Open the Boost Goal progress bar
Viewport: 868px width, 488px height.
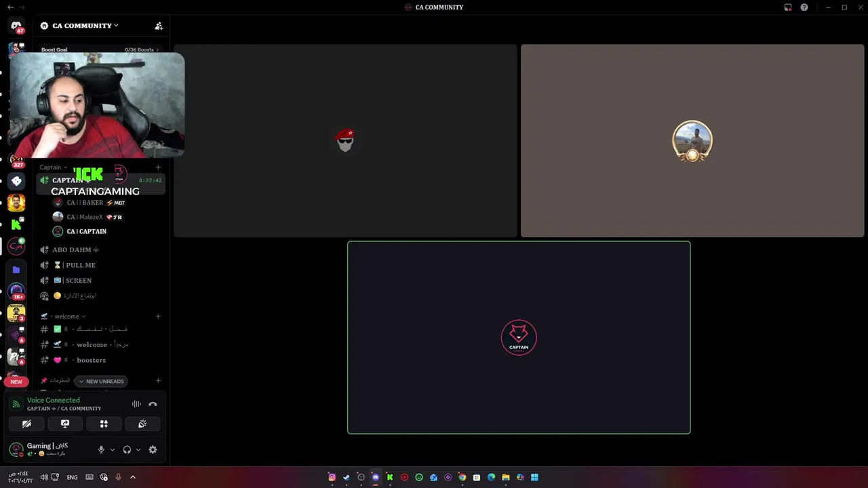tap(100, 49)
